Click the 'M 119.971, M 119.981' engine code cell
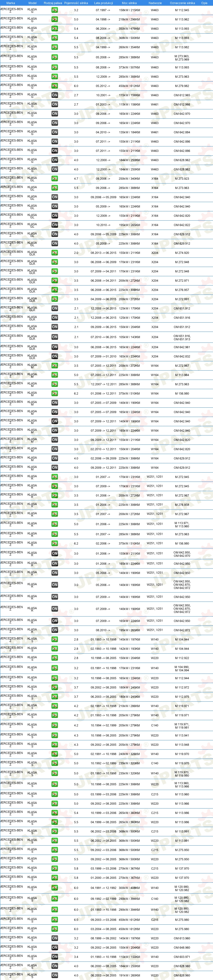 (182, 726)
